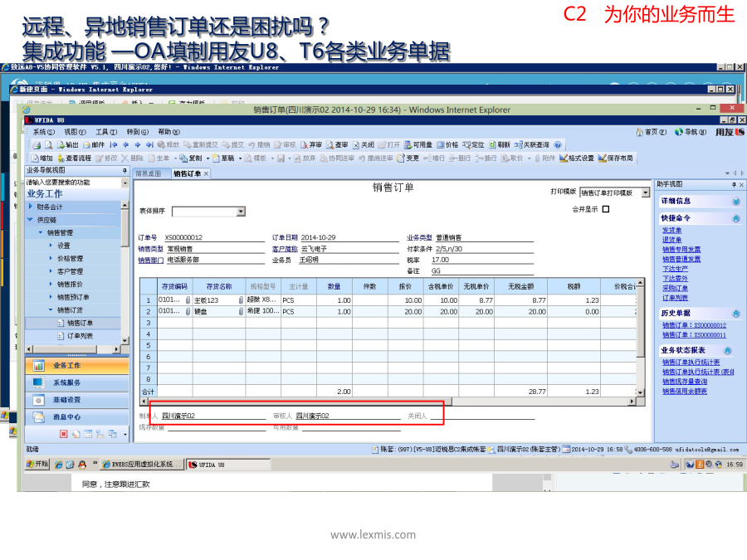
Task: Open the 打印模版 dropdown
Action: coord(645,192)
